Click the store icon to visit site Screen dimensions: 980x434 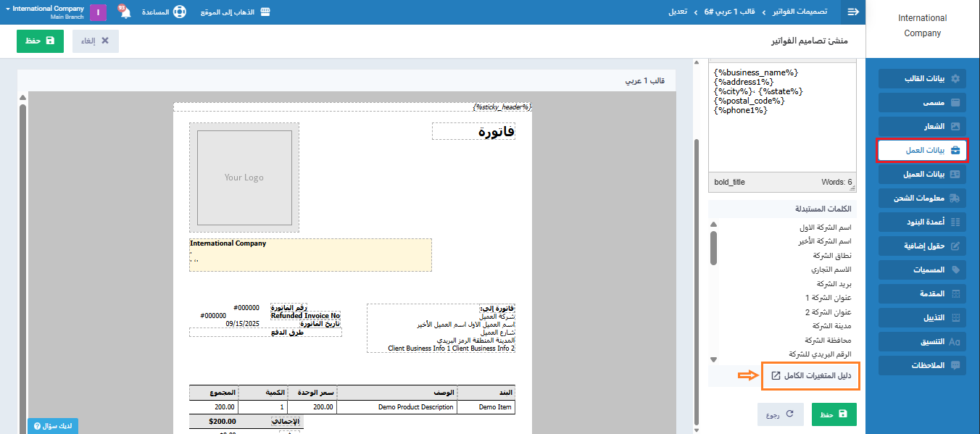coord(265,12)
